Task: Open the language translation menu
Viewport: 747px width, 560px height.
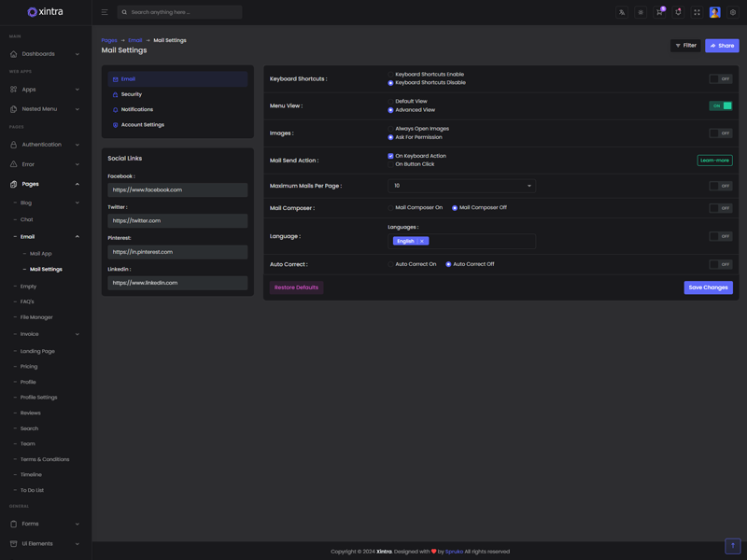Action: tap(622, 12)
